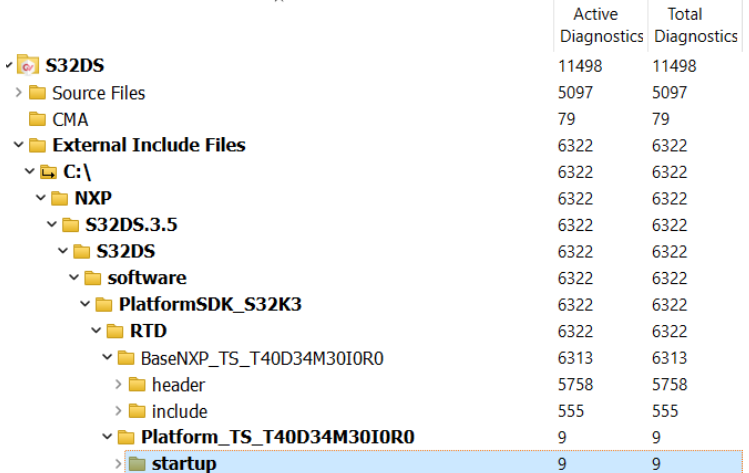Select the include tree label
This screenshot has width=749, height=473.
(180, 411)
